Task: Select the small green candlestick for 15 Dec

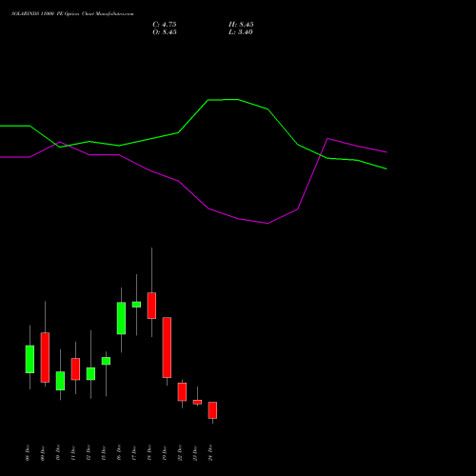Action: pyautogui.click(x=106, y=361)
